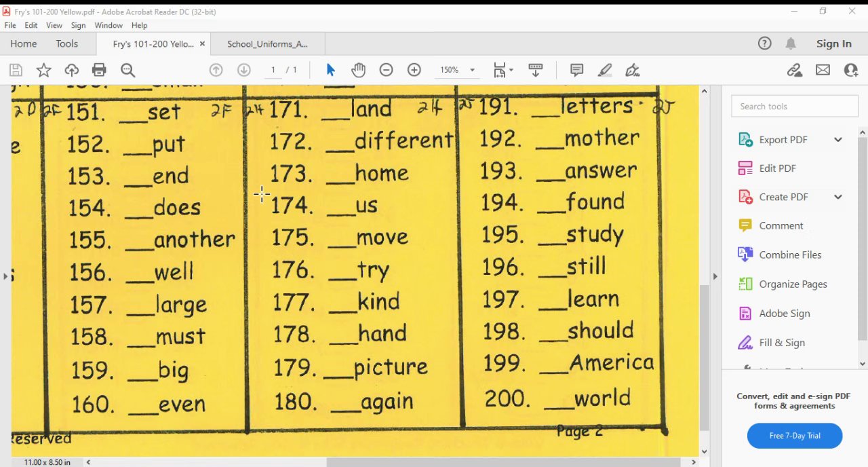Click the Save file icon
868x467 pixels.
[x=16, y=70]
